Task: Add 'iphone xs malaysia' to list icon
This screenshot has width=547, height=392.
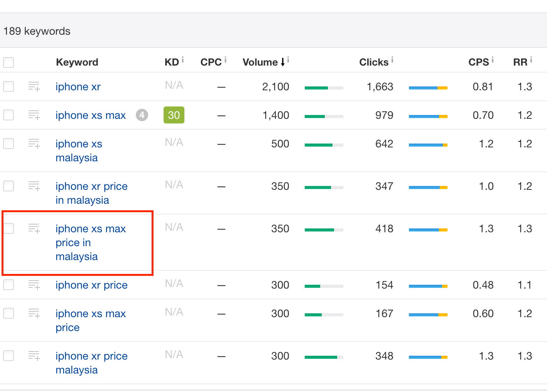Action: coord(34,144)
